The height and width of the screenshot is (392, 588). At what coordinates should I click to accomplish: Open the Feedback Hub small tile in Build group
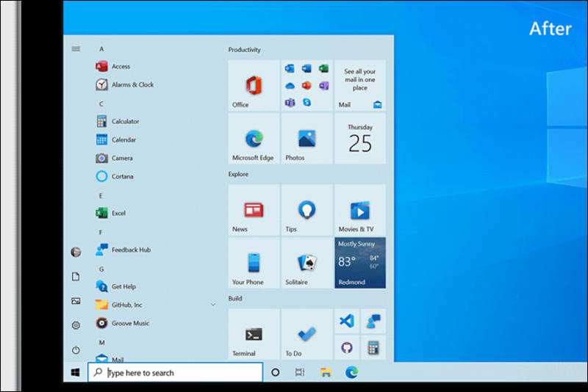click(x=373, y=322)
